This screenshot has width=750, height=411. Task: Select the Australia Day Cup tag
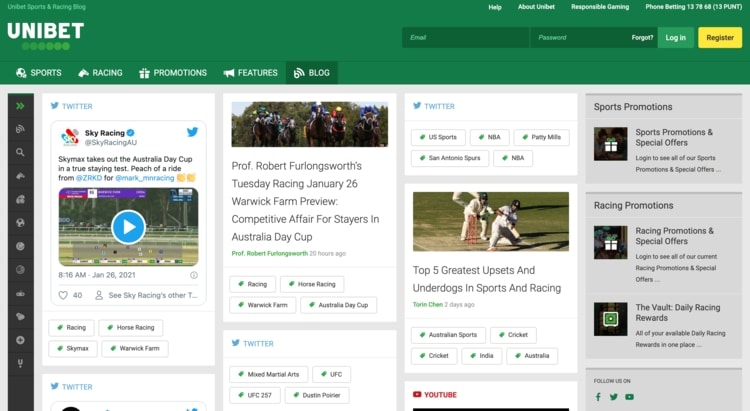pyautogui.click(x=338, y=305)
